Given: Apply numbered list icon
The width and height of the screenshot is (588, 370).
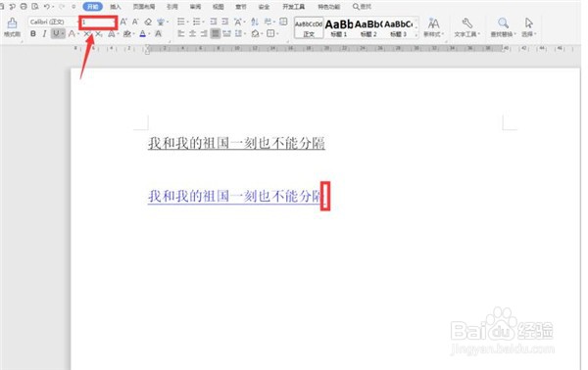Looking at the screenshot, I should pyautogui.click(x=196, y=22).
